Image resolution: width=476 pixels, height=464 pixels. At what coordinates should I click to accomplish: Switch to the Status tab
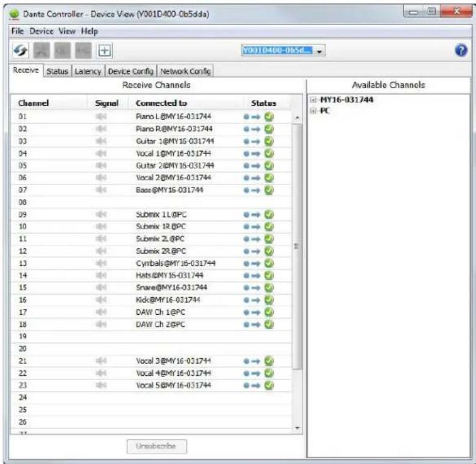coord(57,71)
